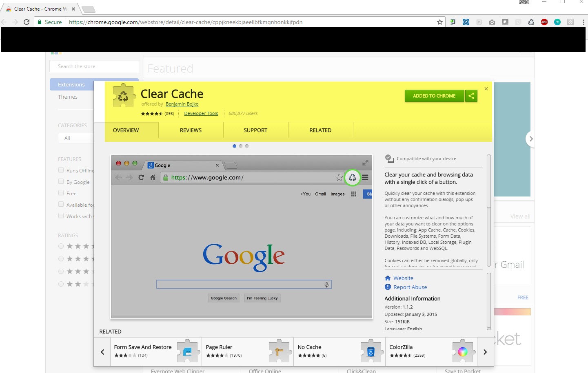Click the teal 'm' extension icon

[x=557, y=22]
